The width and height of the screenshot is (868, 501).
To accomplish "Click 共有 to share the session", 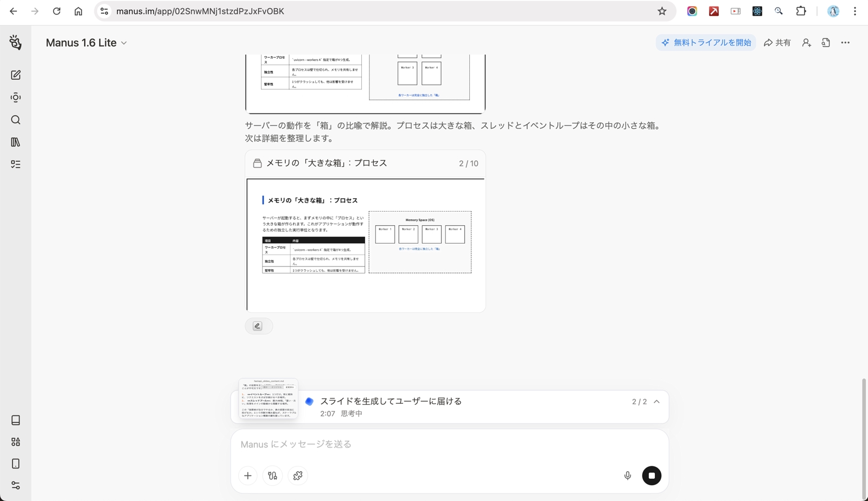I will pyautogui.click(x=777, y=42).
